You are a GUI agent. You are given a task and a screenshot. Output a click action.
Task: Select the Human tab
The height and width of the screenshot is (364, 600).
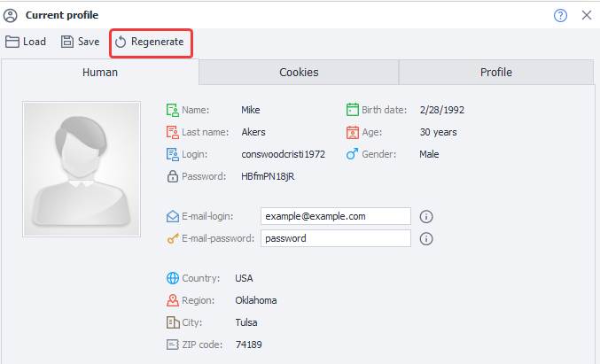(100, 73)
